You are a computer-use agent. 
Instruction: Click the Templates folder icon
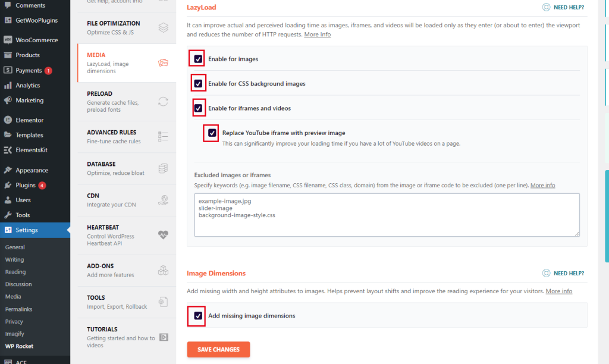coord(8,135)
